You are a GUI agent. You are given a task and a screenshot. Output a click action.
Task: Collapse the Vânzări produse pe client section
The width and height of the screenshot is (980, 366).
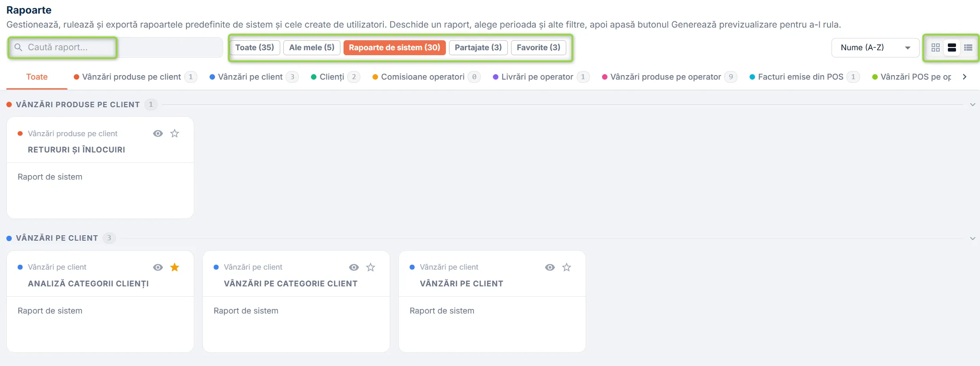click(972, 105)
